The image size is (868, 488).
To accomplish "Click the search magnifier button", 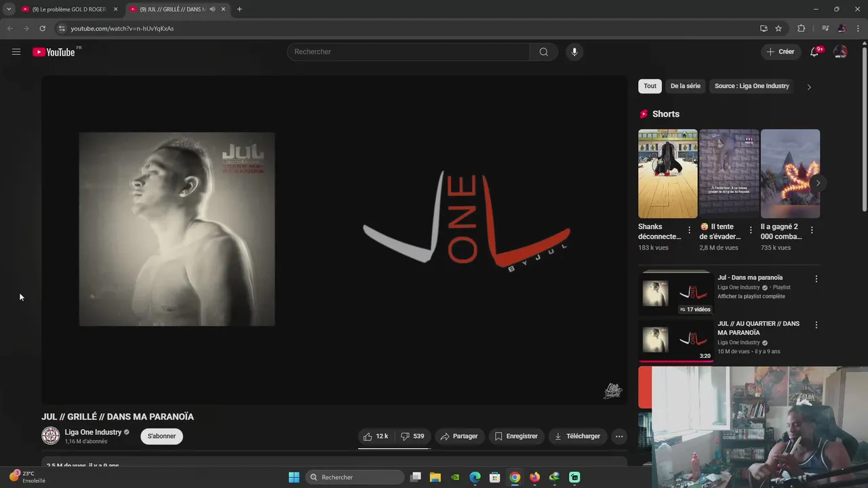I will point(544,52).
